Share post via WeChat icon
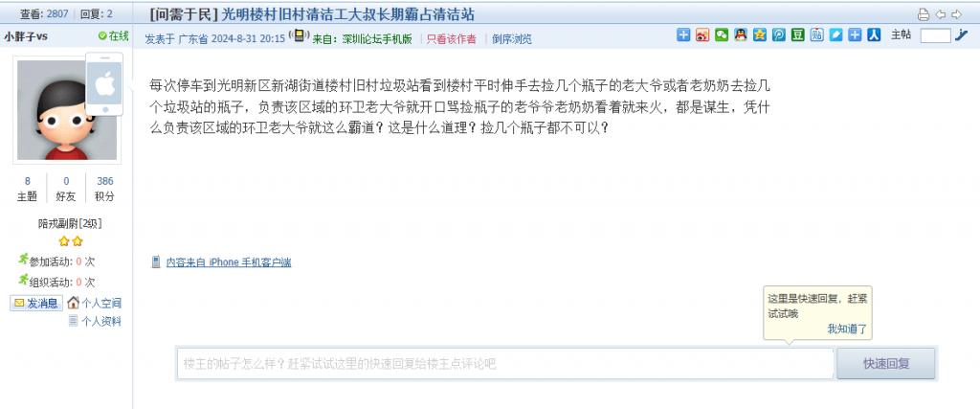 (x=722, y=35)
